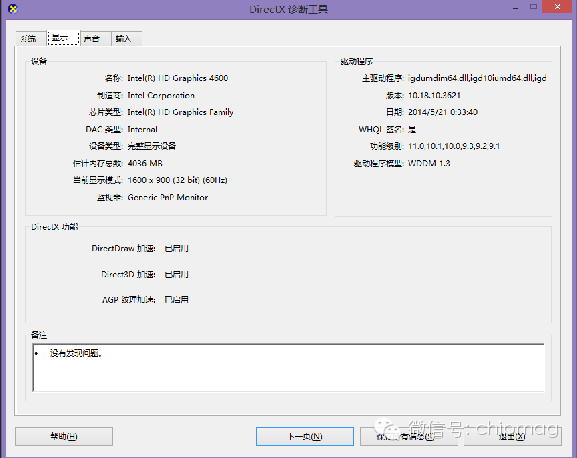Screen dimensions: 577x458
Task: Click the "名称:" field label
Action: (113, 78)
